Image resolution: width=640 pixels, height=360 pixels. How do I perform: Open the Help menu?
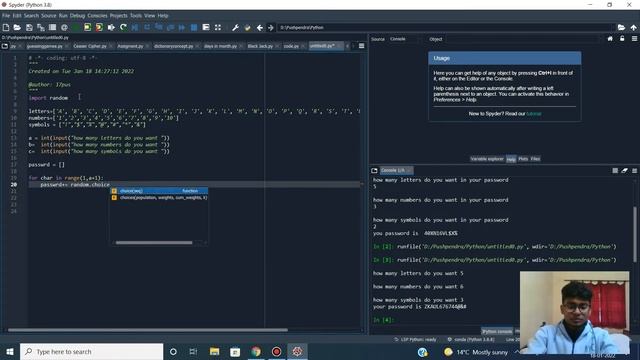click(x=163, y=16)
